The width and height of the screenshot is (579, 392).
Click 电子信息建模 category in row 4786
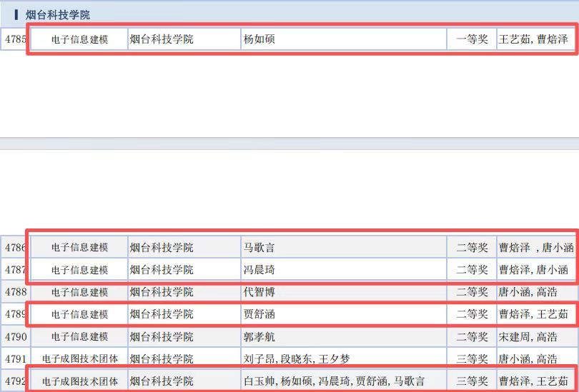coord(80,247)
